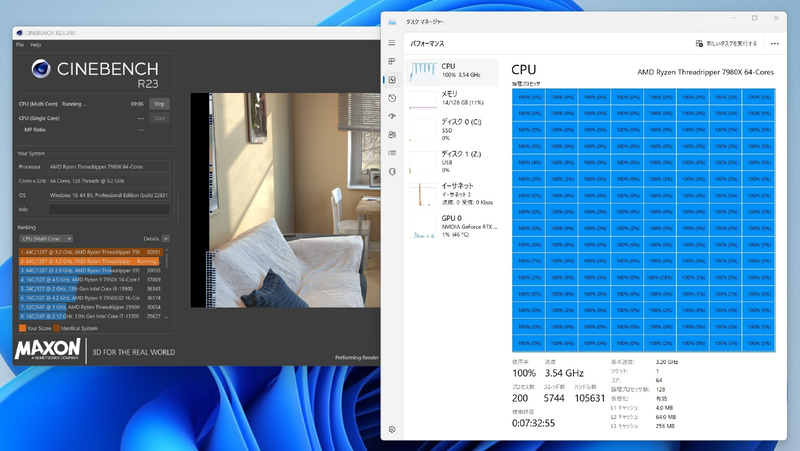Select GPU 0 NVIDIA GeForce RTX entry
The image size is (800, 451).
click(452, 226)
